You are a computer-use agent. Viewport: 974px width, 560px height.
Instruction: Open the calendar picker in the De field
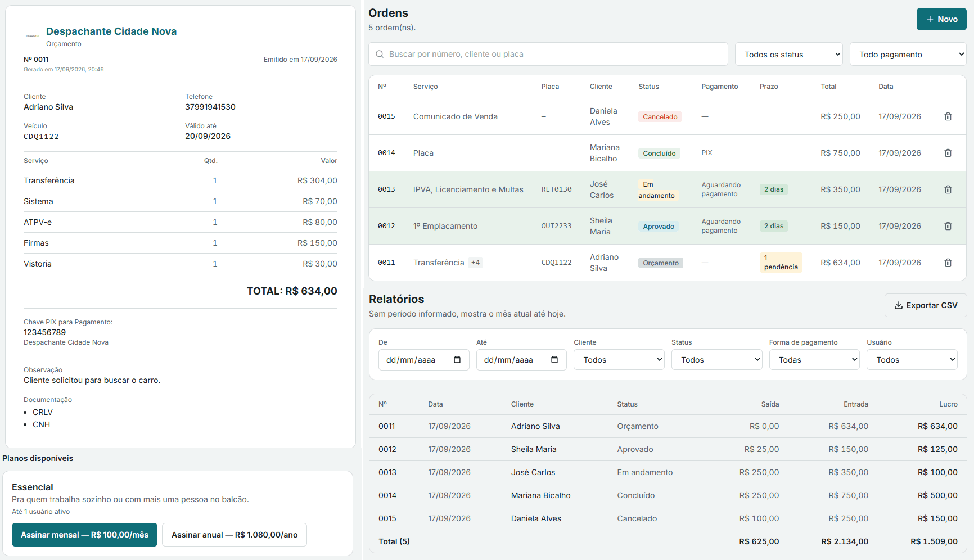(457, 360)
